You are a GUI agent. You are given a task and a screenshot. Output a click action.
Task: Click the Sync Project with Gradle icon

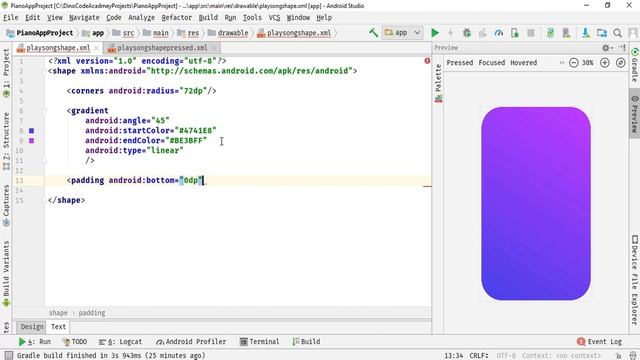pyautogui.click(x=550, y=33)
